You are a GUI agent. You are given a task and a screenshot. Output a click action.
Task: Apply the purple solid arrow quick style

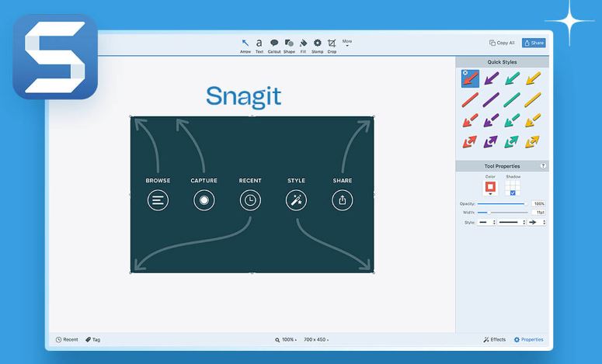491,78
